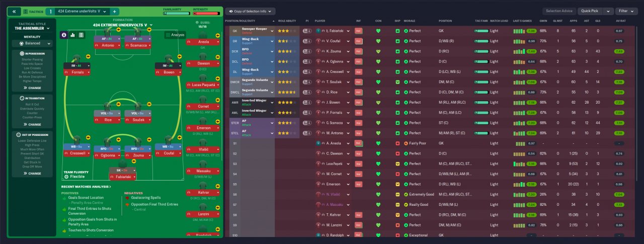Add a new tactic with plus icon
Viewport: 644px width, 244px height.
[114, 11]
